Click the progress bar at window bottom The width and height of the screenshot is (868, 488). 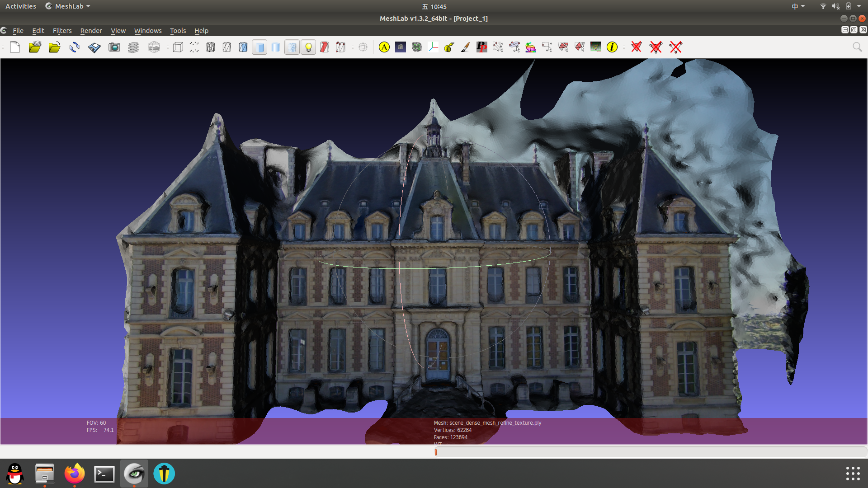(650, 452)
